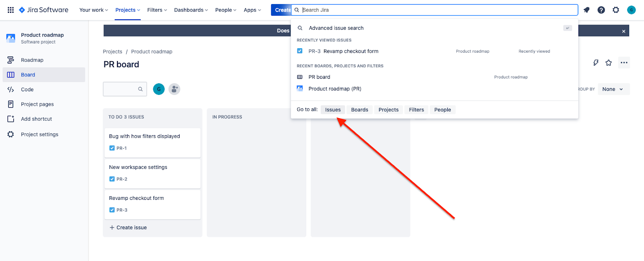Click the board search input box
The image size is (644, 261).
(125, 89)
